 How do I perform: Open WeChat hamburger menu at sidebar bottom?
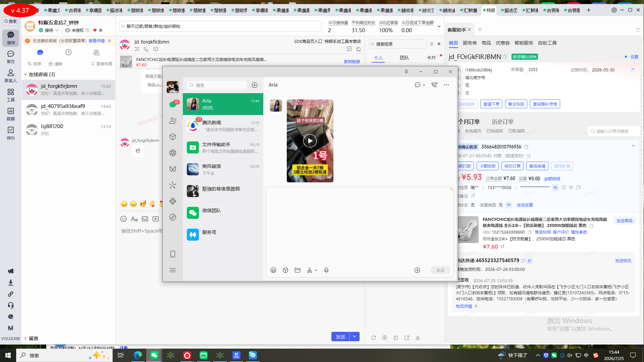pyautogui.click(x=173, y=270)
